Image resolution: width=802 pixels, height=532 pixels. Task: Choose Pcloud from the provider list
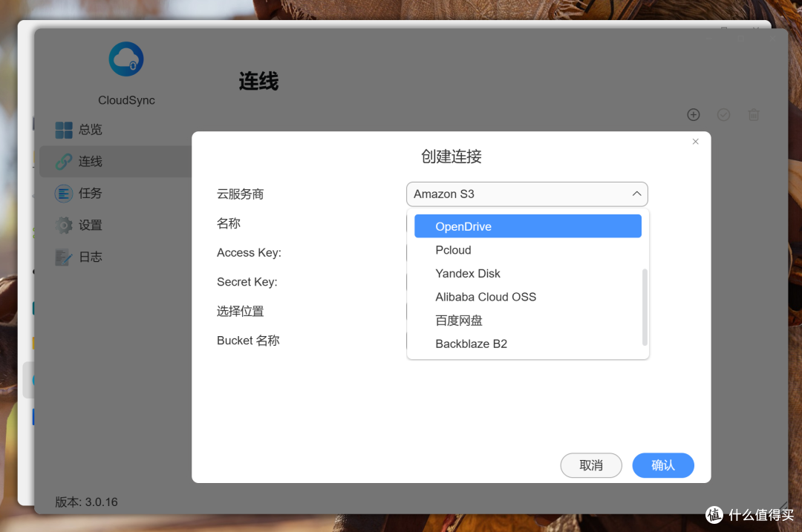pyautogui.click(x=527, y=250)
